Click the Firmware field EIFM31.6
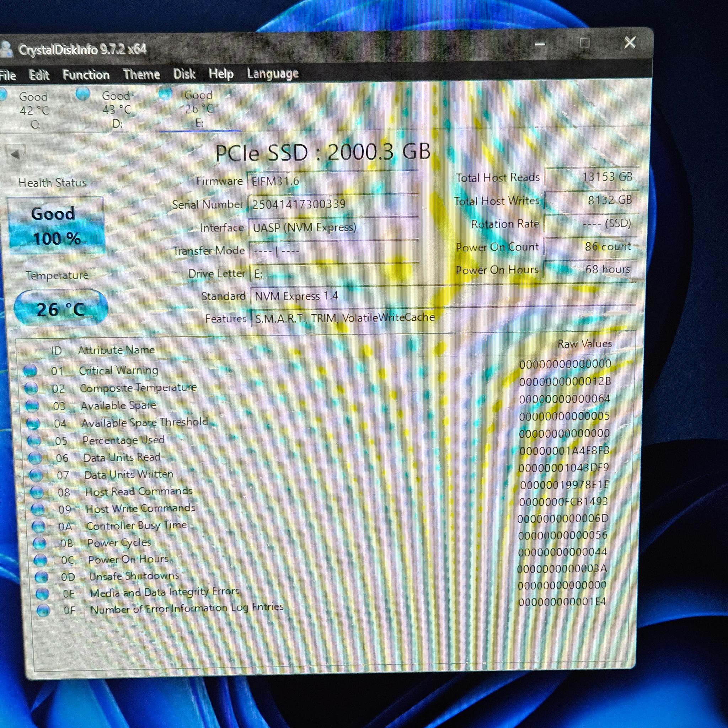 332,181
